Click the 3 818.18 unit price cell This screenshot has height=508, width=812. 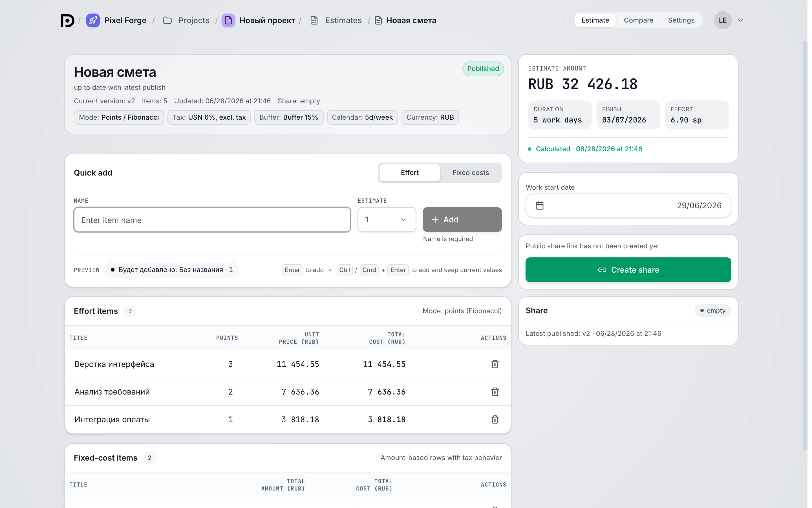pos(300,419)
